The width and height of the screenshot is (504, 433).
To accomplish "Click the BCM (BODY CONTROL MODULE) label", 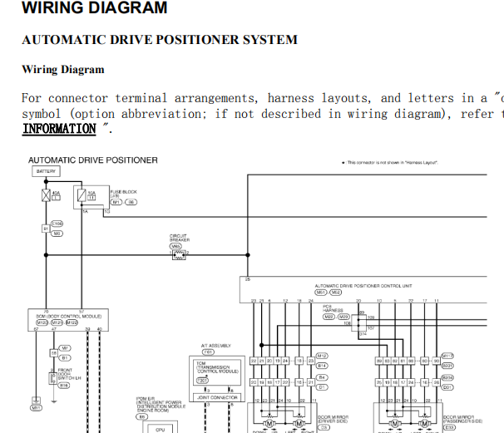I will click(x=69, y=317).
